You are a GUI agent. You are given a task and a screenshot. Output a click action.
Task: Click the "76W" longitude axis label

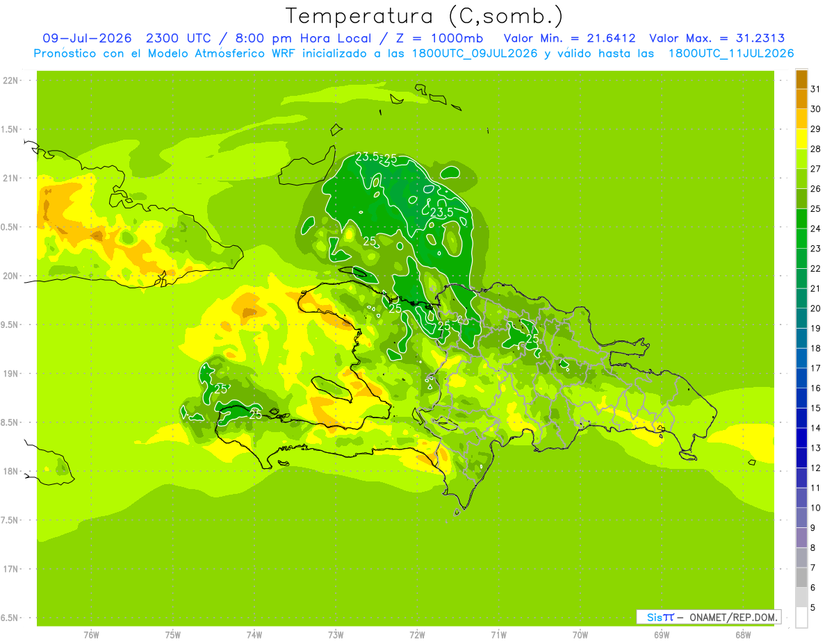91,634
